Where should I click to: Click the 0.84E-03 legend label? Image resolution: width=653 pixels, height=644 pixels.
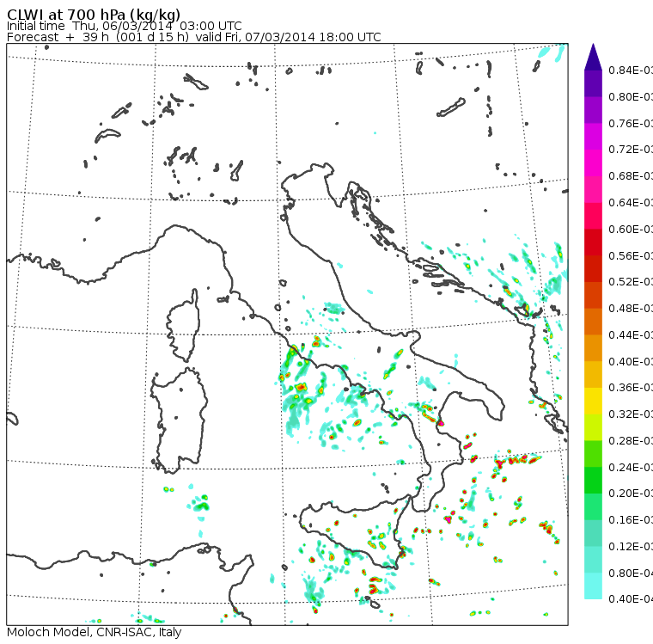(x=631, y=70)
